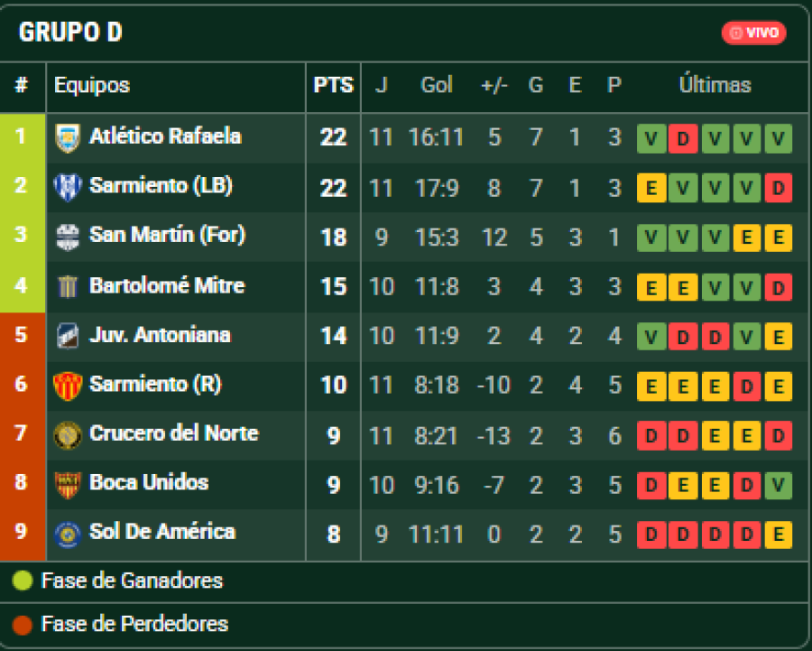Select the Crucero del Norte badge
The width and height of the screenshot is (812, 651).
point(68,435)
